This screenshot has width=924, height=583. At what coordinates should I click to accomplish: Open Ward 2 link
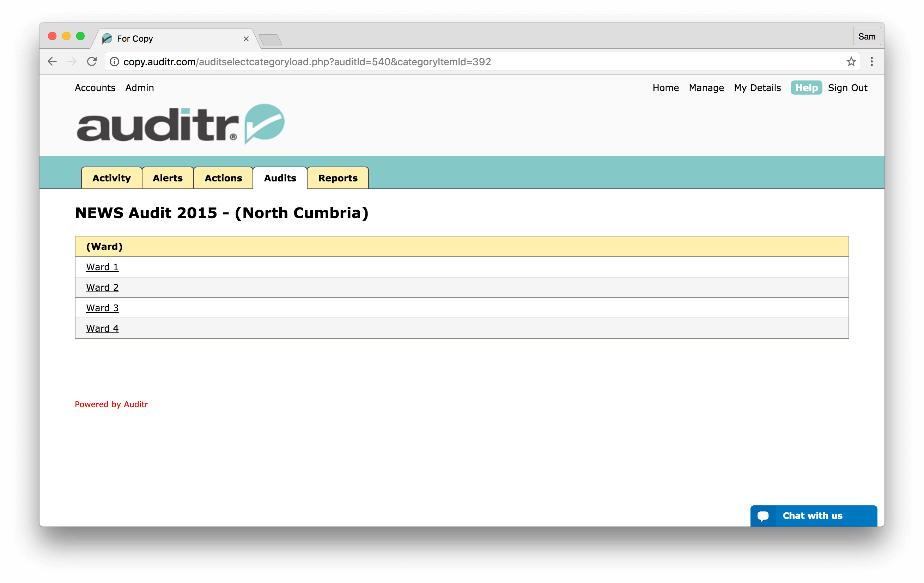pos(103,288)
